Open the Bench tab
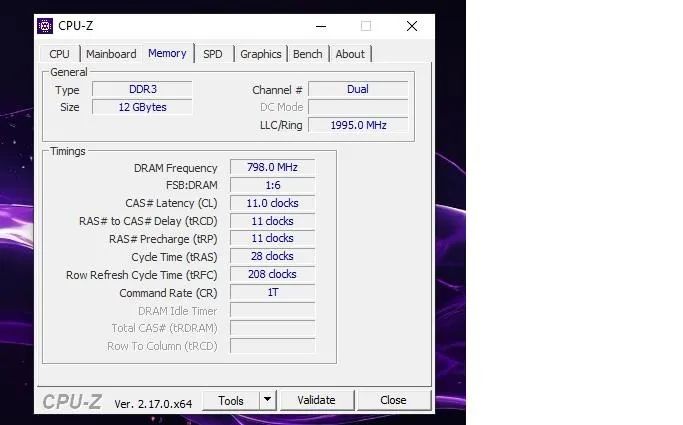Image resolution: width=683 pixels, height=425 pixels. coord(308,54)
